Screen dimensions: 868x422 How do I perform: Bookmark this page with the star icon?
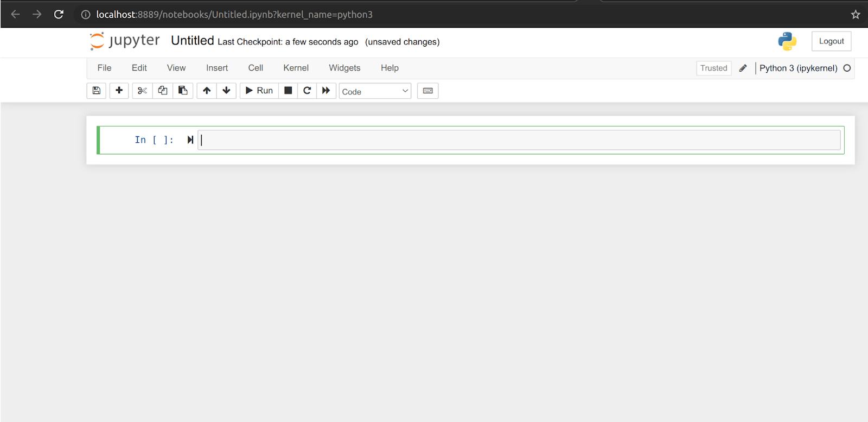pos(856,15)
